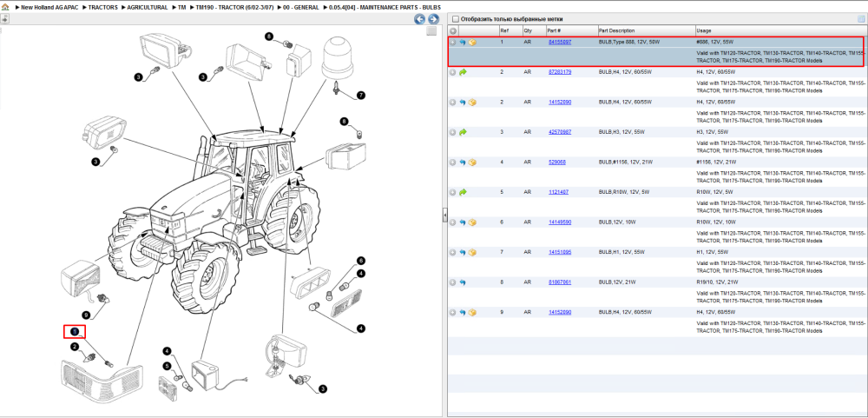Image resolution: width=868 pixels, height=418 pixels.
Task: Open part number link 14149590
Action: (x=560, y=222)
